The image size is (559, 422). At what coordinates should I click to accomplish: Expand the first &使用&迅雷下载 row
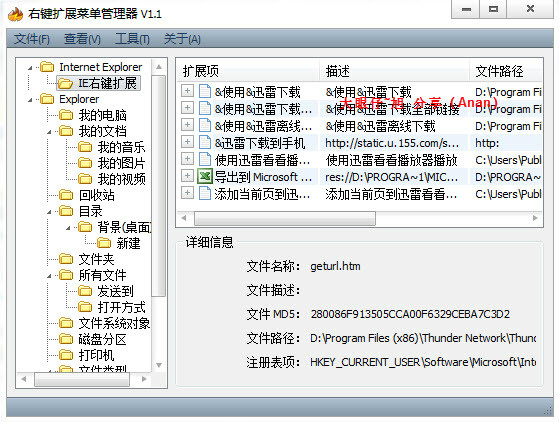[x=187, y=91]
